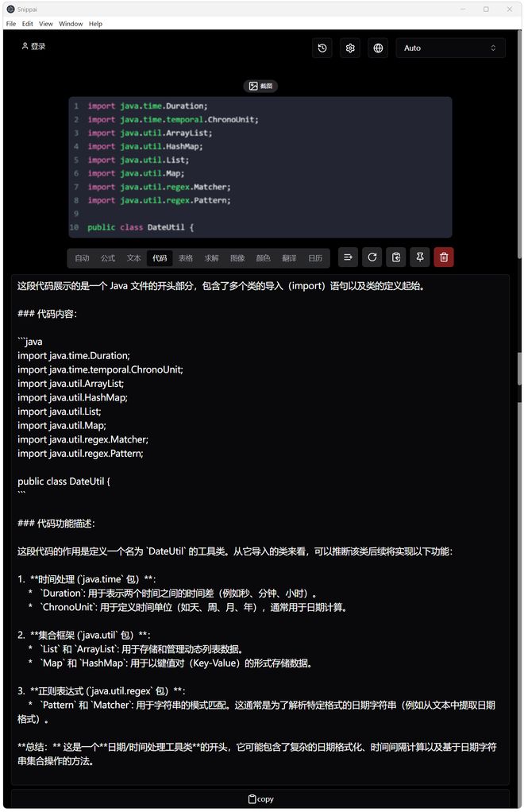This screenshot has width=524, height=812.
Task: Click text 'public class DateUtil {' in result
Action: 64,481
